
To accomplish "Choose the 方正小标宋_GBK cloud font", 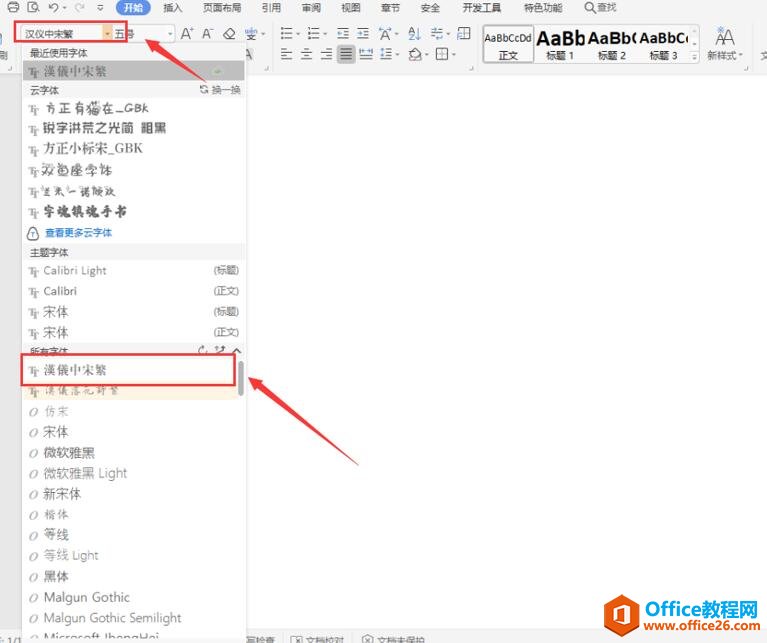I will (133, 149).
